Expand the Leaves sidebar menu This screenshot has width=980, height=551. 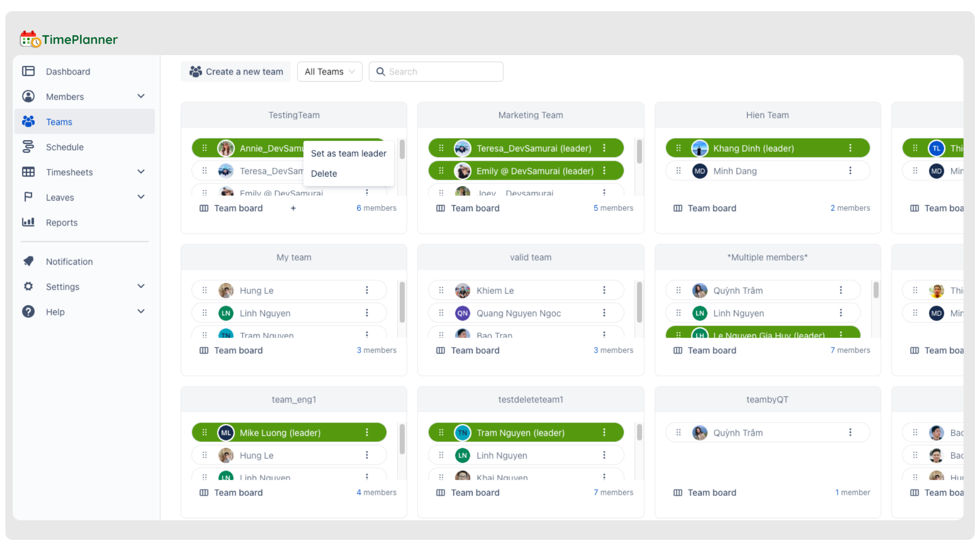[x=141, y=197]
